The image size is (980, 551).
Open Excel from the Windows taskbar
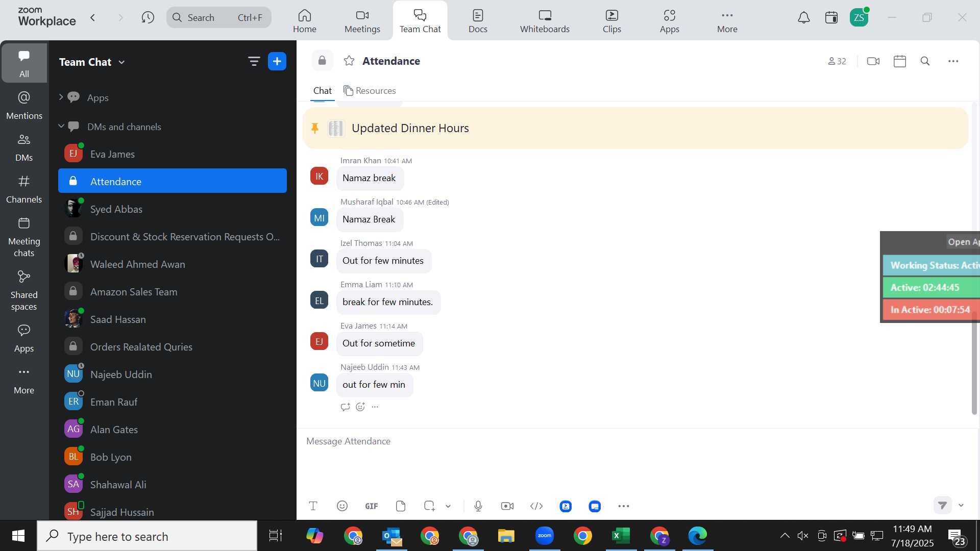pyautogui.click(x=621, y=536)
